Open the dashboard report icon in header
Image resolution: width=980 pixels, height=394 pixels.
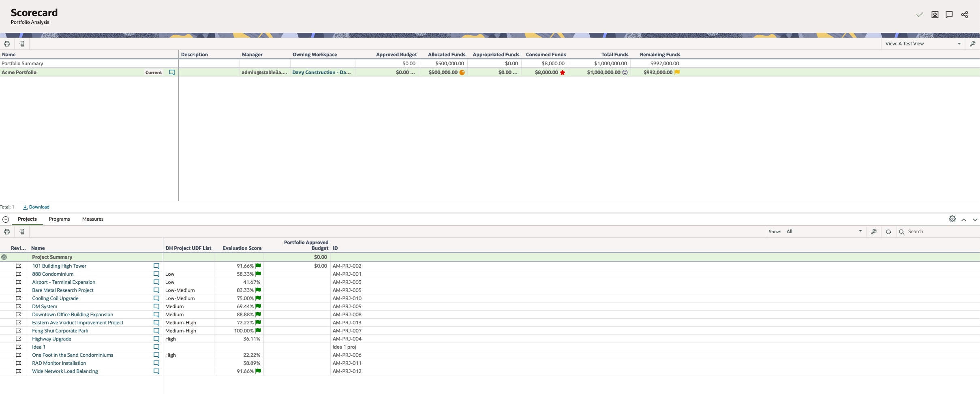[935, 15]
